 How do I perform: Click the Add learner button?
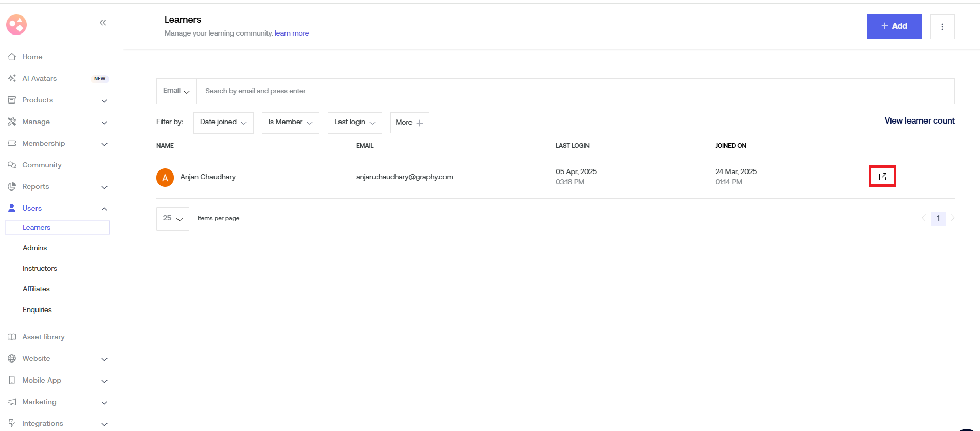(894, 27)
